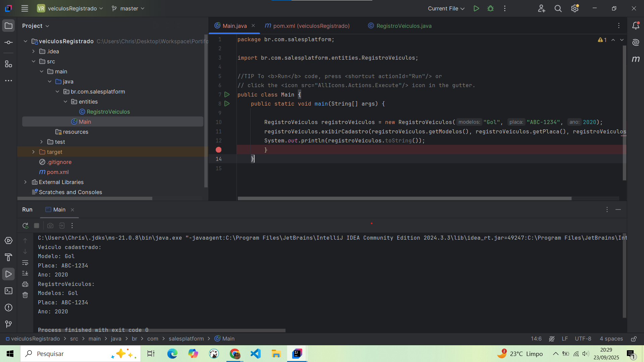Run Main class from gutter line 7
Viewport: 644px width, 362px height.
tap(227, 95)
